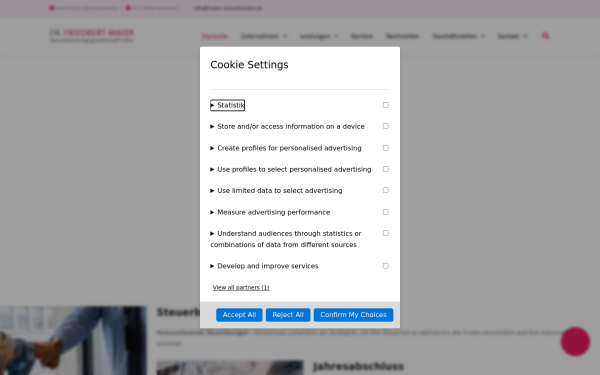Open the Leistungen menu item
600x375 pixels.
click(x=319, y=36)
